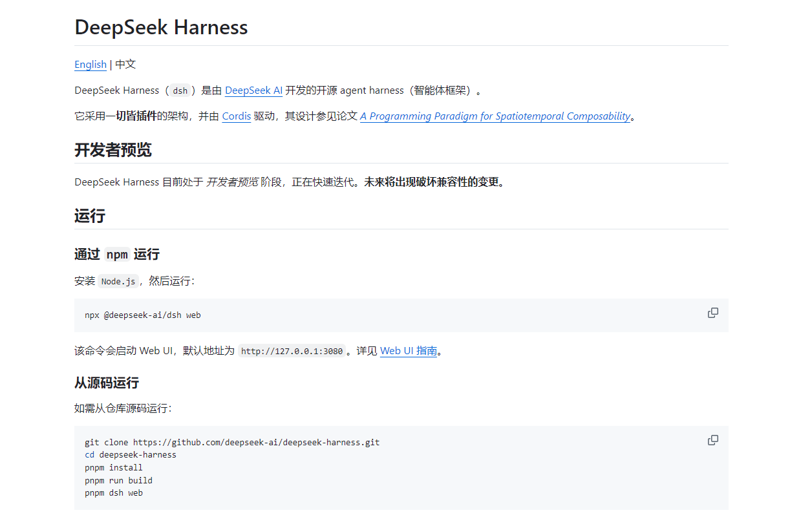Click the http://127.0.0.1:3080 address

(292, 352)
